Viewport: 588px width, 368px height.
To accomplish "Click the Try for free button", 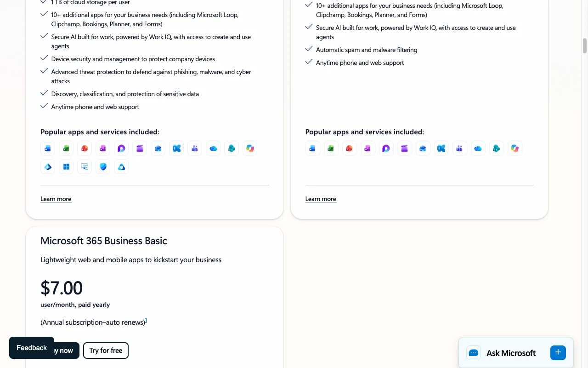I will tap(106, 351).
